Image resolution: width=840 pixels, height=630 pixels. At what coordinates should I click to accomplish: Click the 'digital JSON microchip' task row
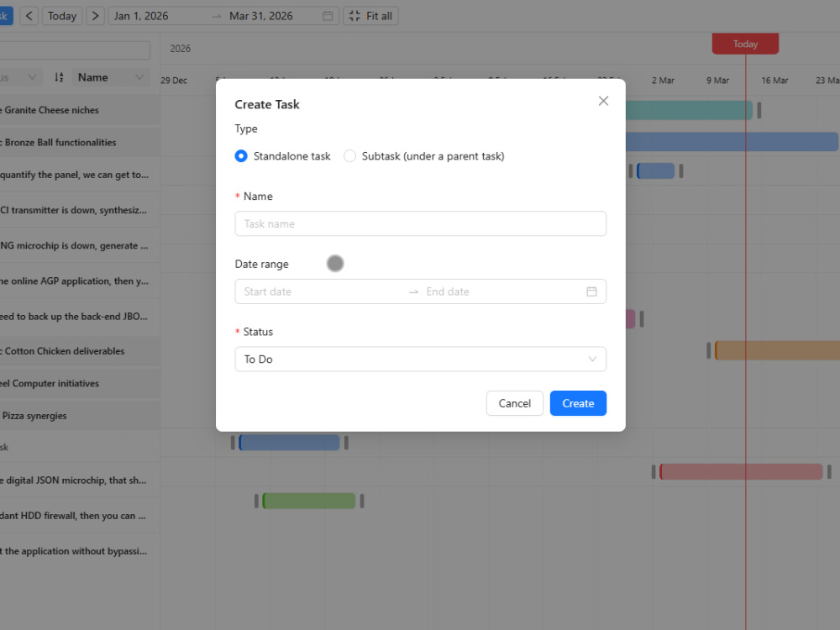tap(80, 480)
